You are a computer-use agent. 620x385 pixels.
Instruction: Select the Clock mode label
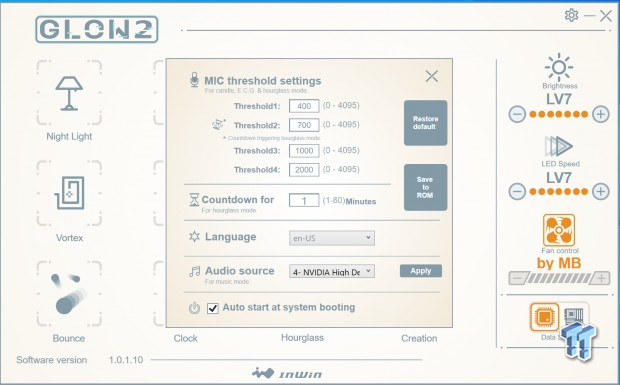click(185, 338)
